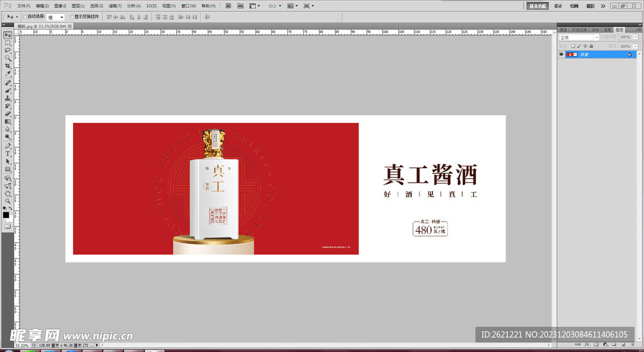The height and width of the screenshot is (352, 644).
Task: Select the 3D Object Rotate tool
Action: tap(8, 178)
